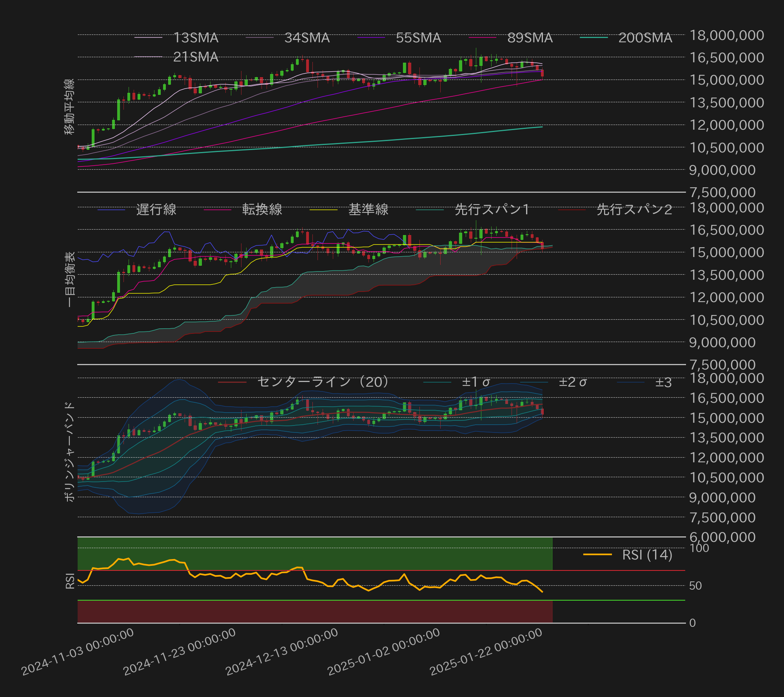
Task: Click the 移動平均線 axis title
Action: [69, 107]
